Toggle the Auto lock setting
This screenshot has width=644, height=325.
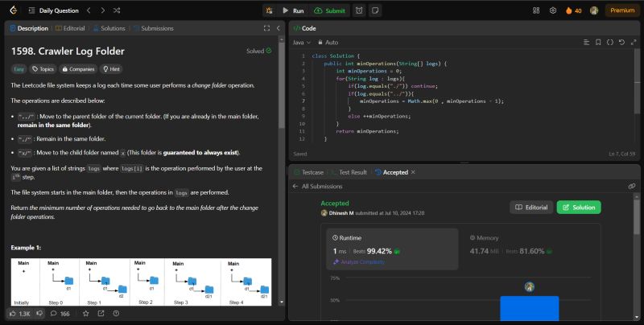pos(328,42)
